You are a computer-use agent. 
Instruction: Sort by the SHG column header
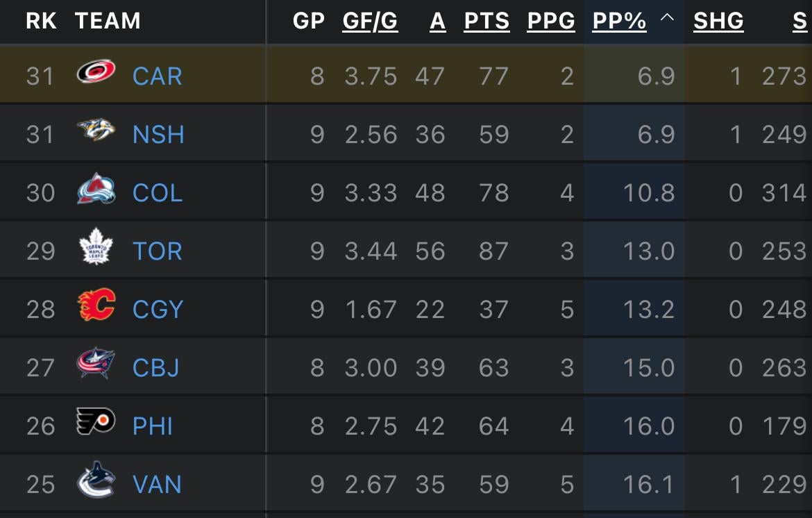pyautogui.click(x=718, y=21)
